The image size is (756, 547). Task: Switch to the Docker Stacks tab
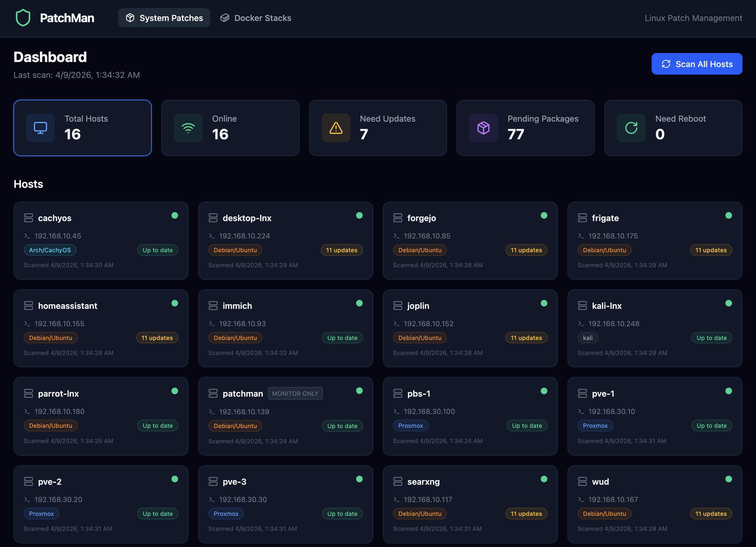tap(256, 18)
